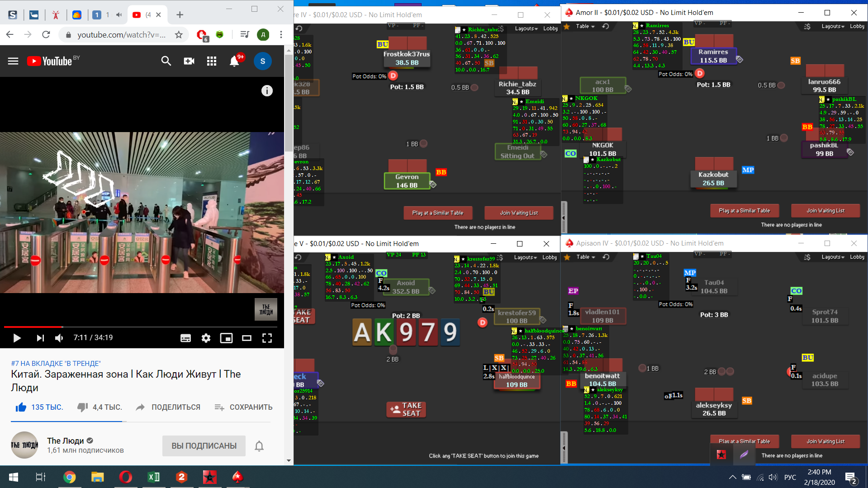The image size is (868, 488).
Task: Click Join Waiting List in Amor II
Action: pyautogui.click(x=825, y=211)
